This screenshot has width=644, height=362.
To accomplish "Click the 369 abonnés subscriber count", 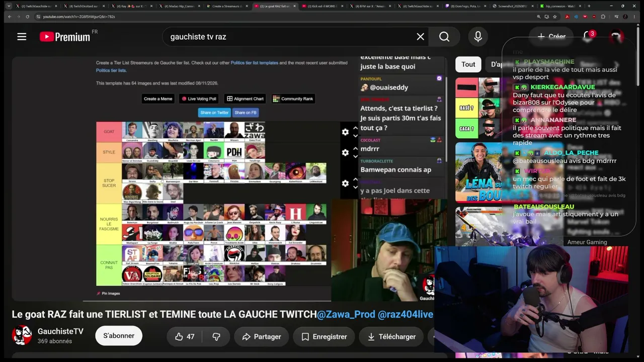I will pyautogui.click(x=55, y=341).
